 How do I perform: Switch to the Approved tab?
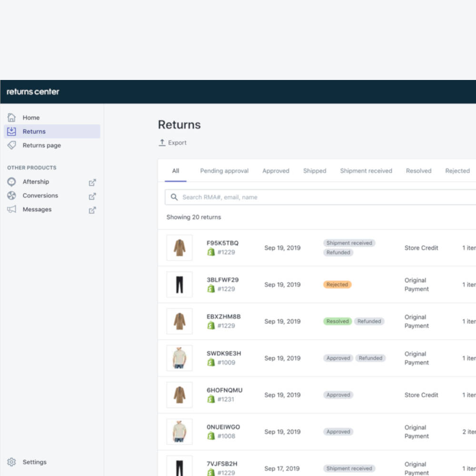pyautogui.click(x=276, y=171)
